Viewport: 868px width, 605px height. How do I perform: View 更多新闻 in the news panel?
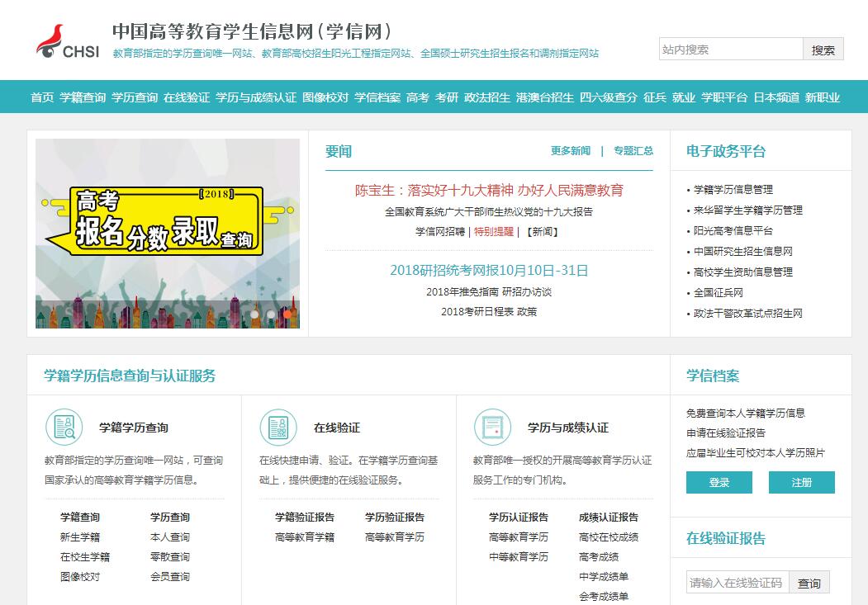[571, 151]
